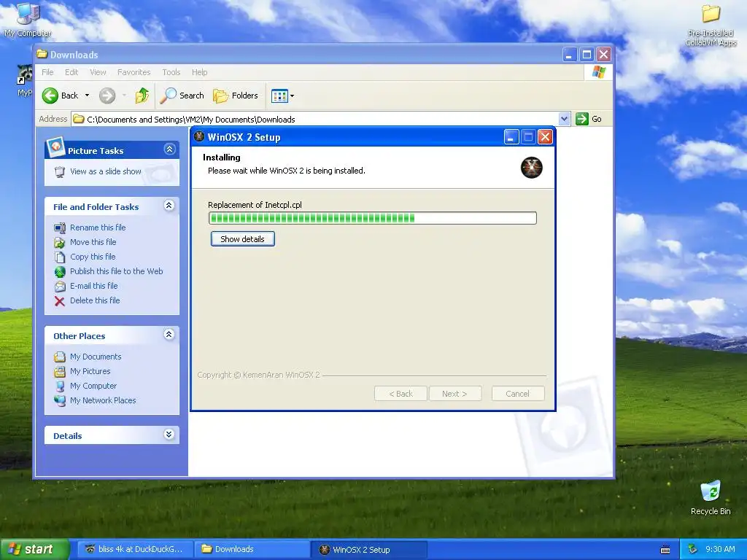Click the Copy this file icon
Viewport: 747px width, 560px height.
(x=60, y=257)
